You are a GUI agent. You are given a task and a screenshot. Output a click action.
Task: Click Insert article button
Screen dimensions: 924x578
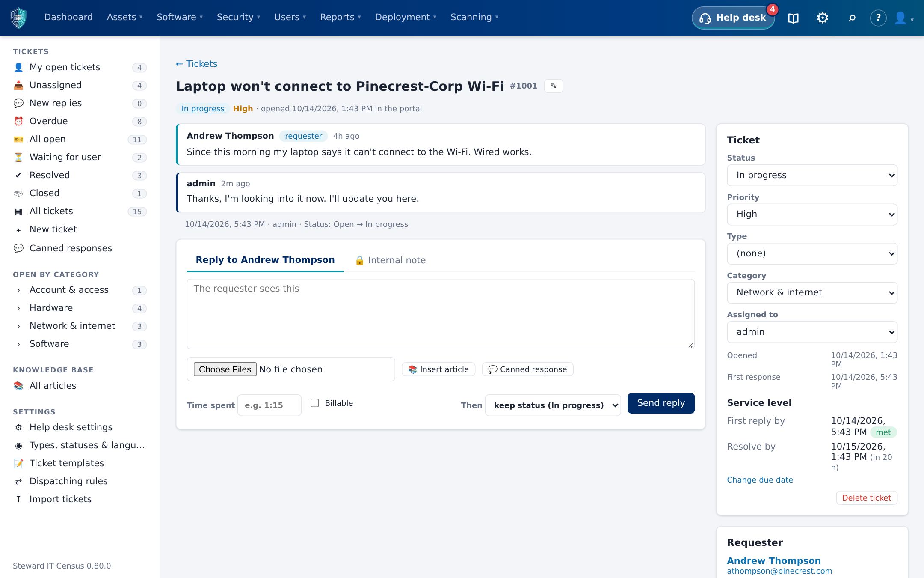click(438, 369)
